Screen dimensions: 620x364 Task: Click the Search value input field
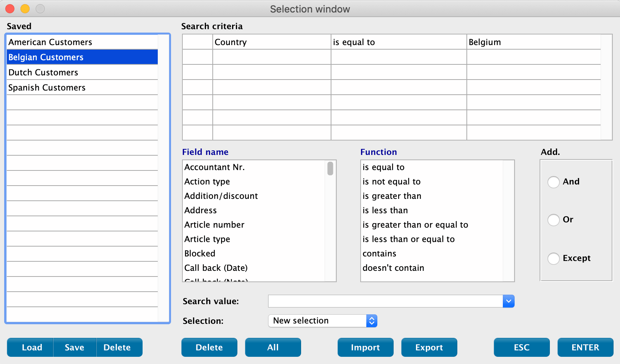coord(385,301)
